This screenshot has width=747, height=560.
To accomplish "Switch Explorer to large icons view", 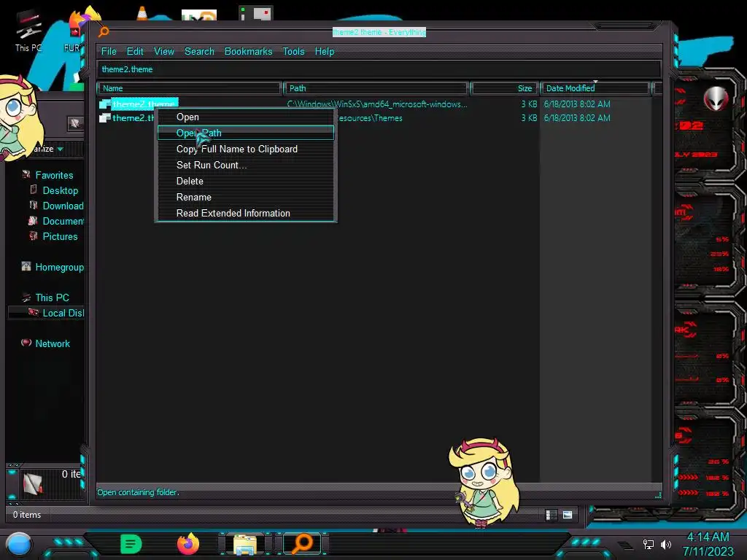I will pyautogui.click(x=568, y=515).
